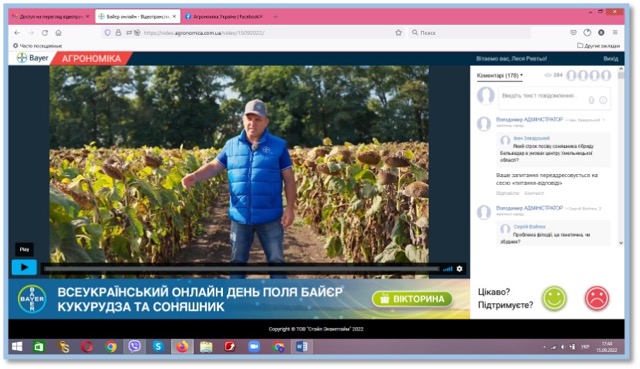Viewport: 640px width, 369px height.
Task: Click the green smiley face reaction
Action: (554, 298)
